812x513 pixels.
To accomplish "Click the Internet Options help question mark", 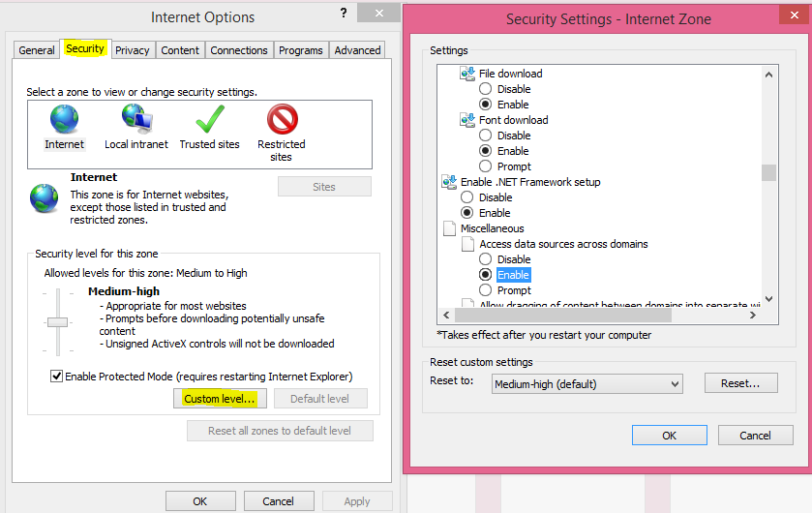I will click(x=344, y=14).
